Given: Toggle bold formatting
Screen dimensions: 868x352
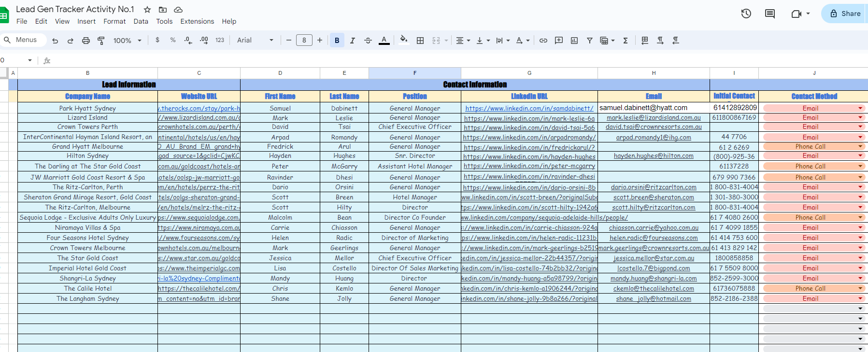Looking at the screenshot, I should click(x=337, y=41).
